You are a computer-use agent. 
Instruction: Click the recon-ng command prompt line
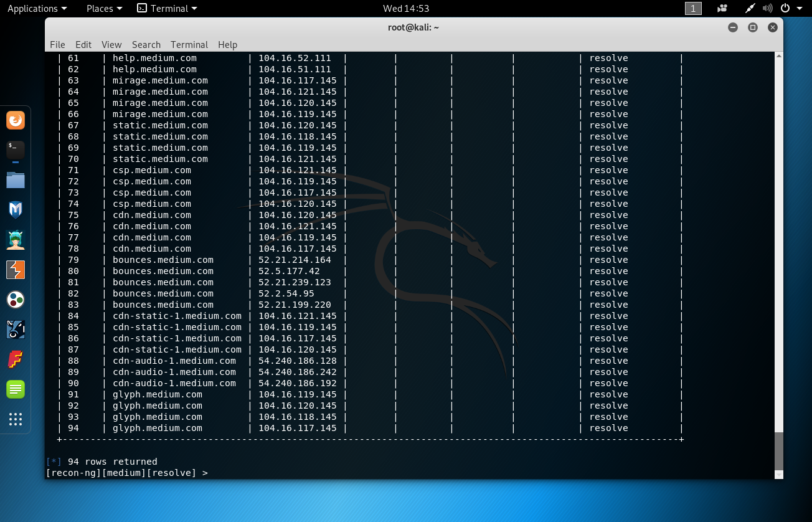(127, 473)
